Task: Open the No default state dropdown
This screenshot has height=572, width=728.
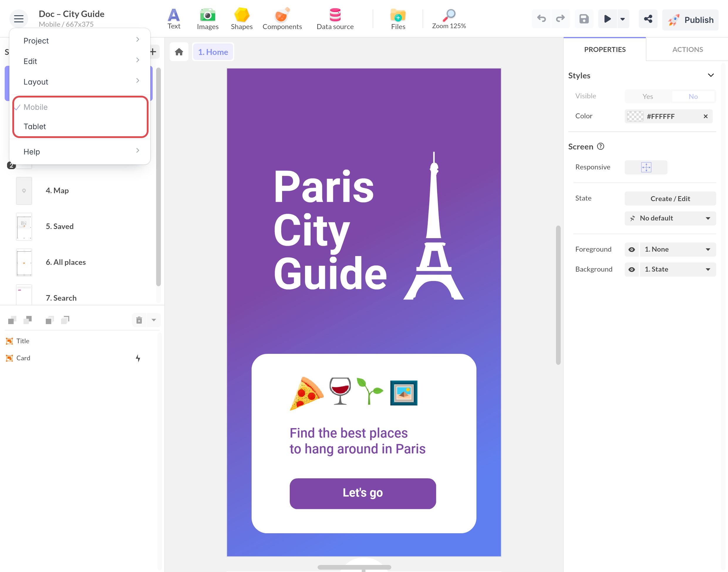Action: point(670,218)
